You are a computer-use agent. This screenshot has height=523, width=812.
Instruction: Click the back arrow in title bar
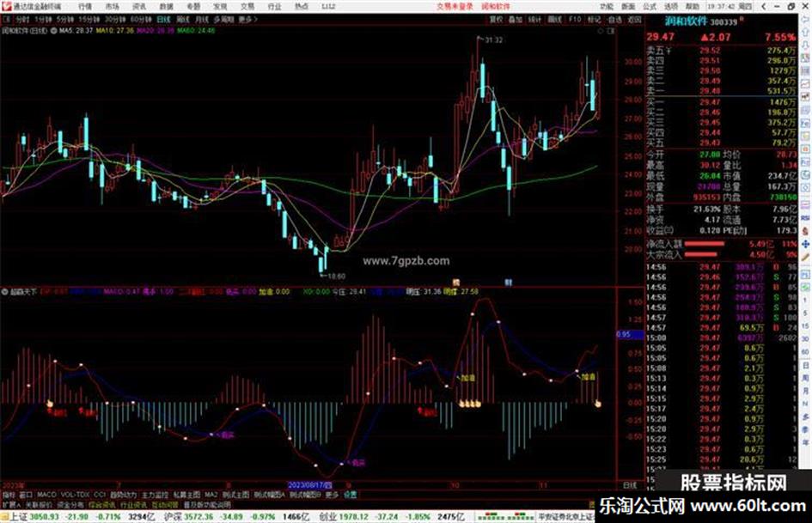pyautogui.click(x=763, y=7)
